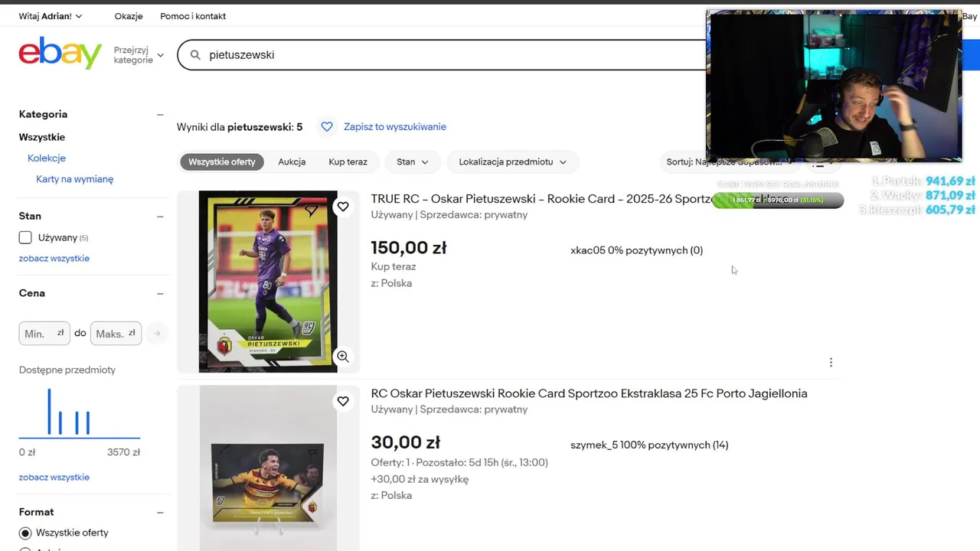Viewport: 980px width, 551px height.
Task: Select the Wszystkie oferty filter tab
Action: pos(222,162)
